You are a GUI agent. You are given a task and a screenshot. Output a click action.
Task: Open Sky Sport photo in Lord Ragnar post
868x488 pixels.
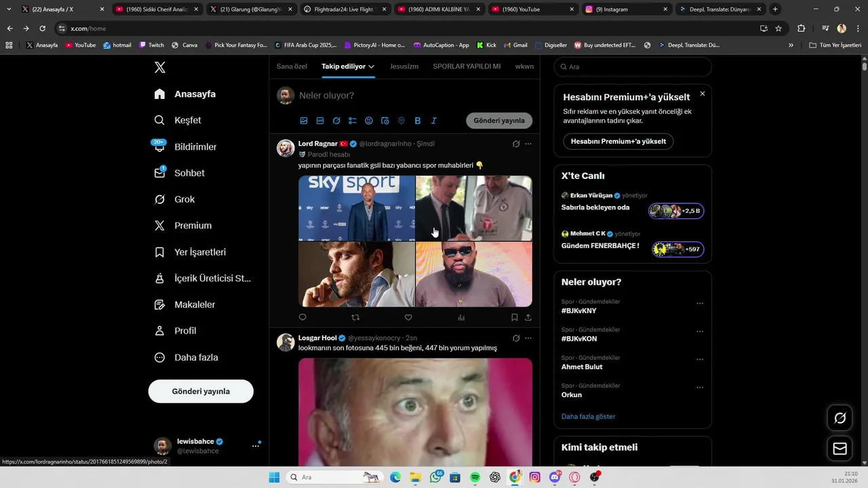[x=357, y=208]
